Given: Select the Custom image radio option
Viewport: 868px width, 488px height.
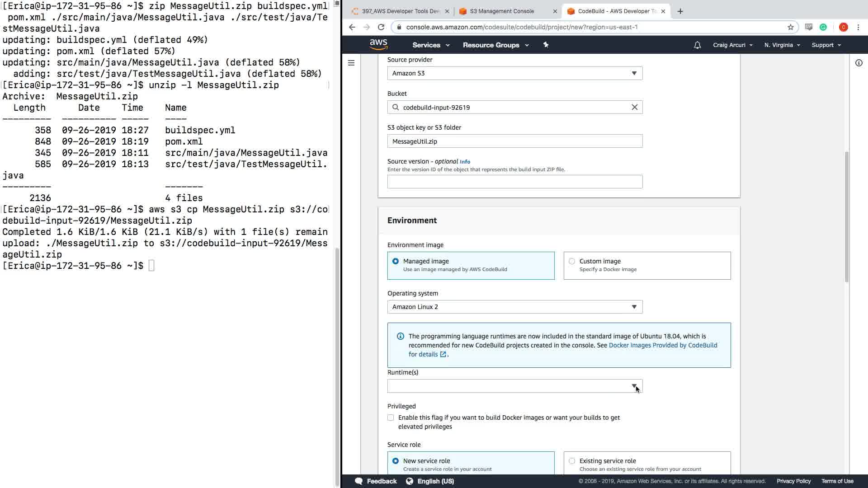Looking at the screenshot, I should (572, 261).
